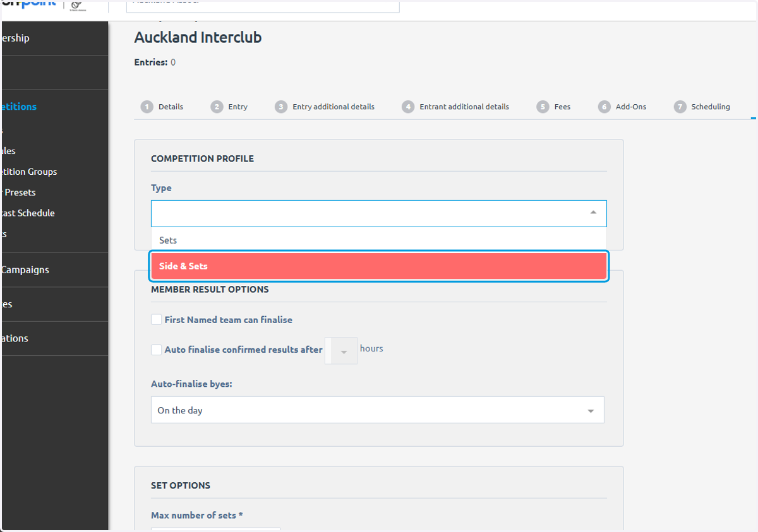The image size is (758, 532).
Task: Click the Auckland Interclub heading
Action: (198, 37)
